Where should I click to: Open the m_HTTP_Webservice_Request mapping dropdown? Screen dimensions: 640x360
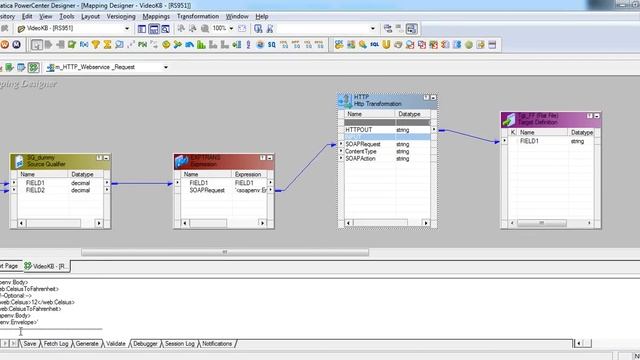pyautogui.click(x=166, y=67)
